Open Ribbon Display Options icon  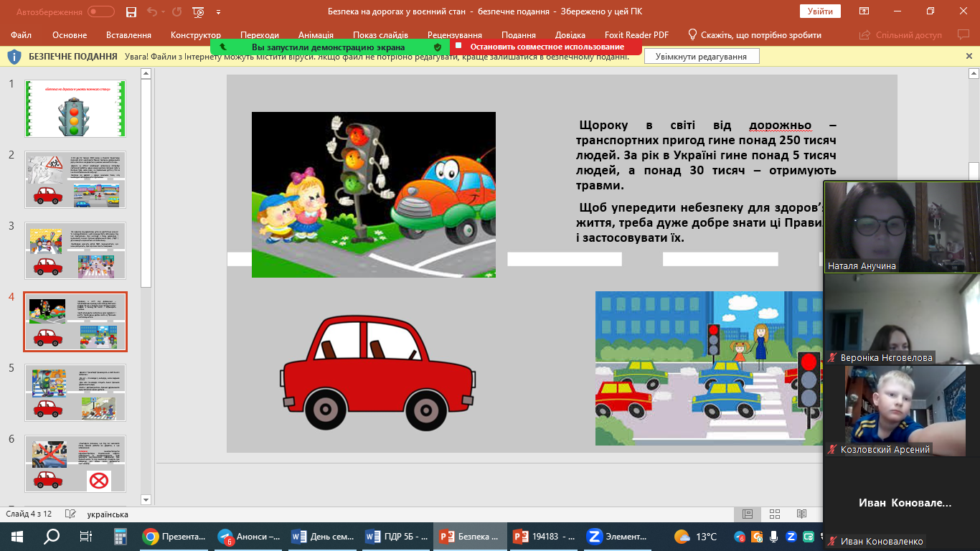865,11
